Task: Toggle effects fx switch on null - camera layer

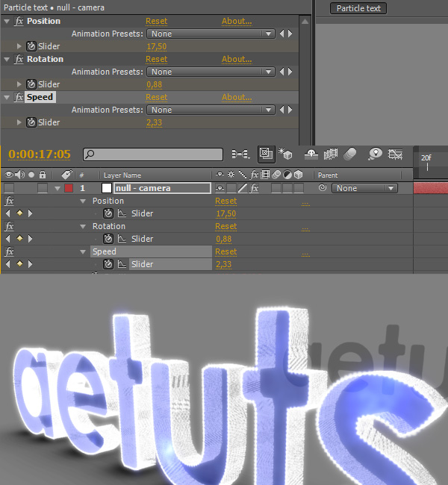Action: click(x=254, y=188)
